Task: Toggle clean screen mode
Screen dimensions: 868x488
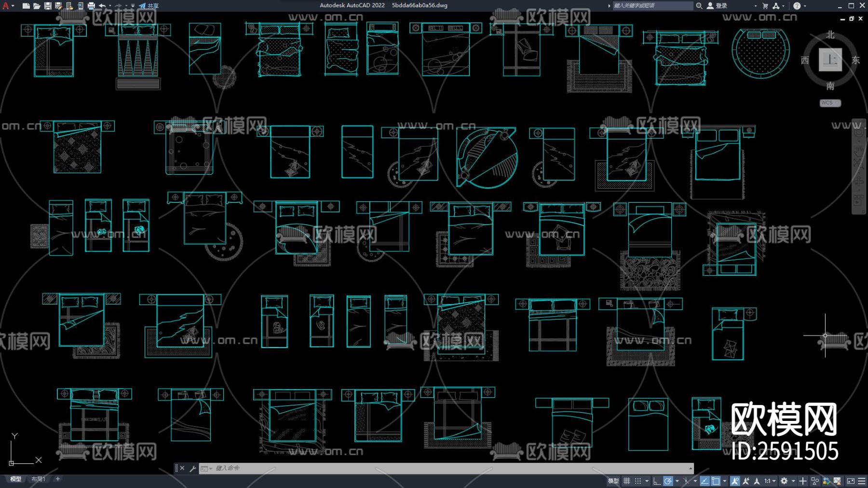Action: tap(851, 481)
